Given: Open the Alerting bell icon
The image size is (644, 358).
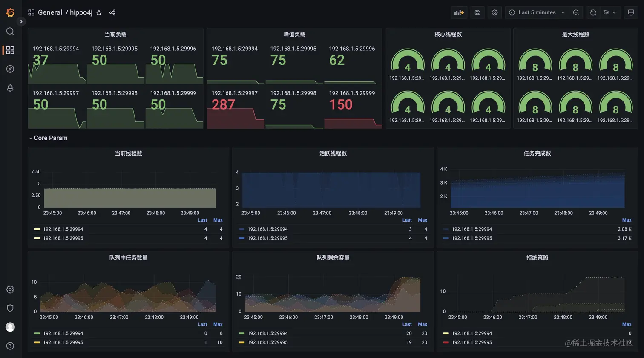Looking at the screenshot, I should (x=10, y=87).
